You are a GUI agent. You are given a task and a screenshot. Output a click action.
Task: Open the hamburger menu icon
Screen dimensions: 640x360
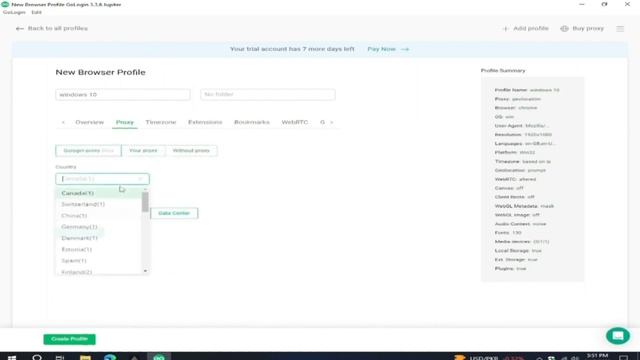tap(620, 29)
